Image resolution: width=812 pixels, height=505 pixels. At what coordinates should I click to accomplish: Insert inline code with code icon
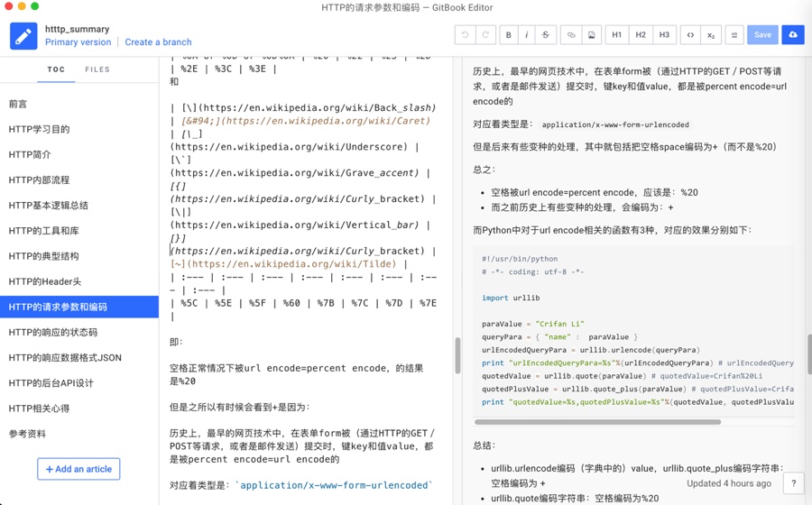coord(690,34)
